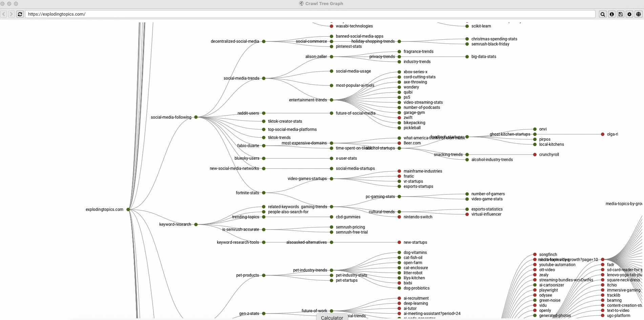
Task: Click the number-of-gamers label
Action: click(x=488, y=194)
